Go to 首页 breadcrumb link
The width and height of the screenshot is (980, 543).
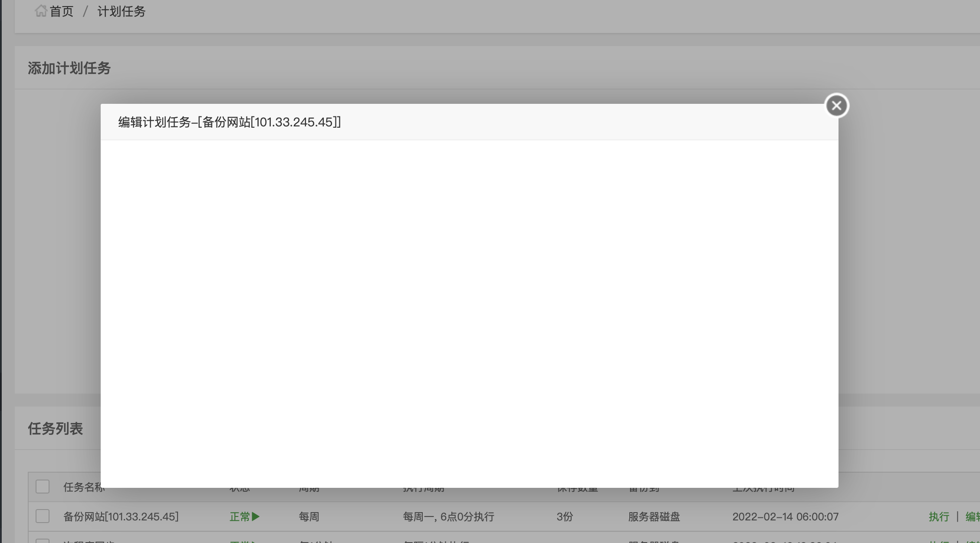(61, 11)
